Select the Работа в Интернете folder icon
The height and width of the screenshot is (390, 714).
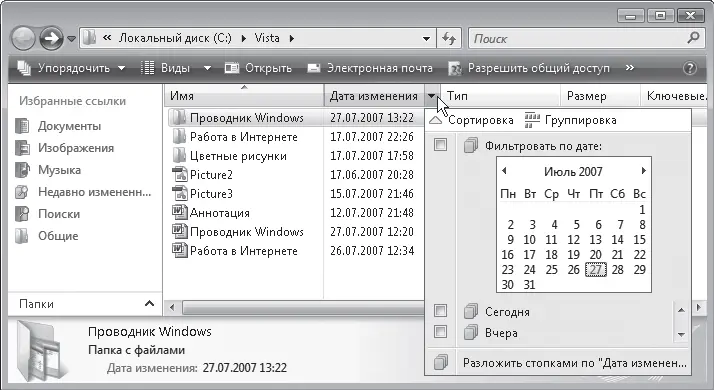tap(179, 137)
